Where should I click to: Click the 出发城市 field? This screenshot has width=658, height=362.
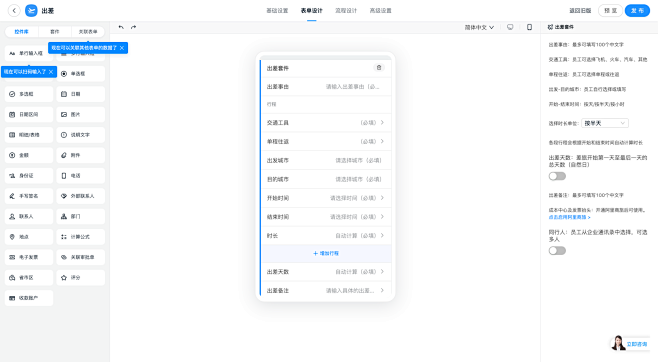tap(326, 161)
